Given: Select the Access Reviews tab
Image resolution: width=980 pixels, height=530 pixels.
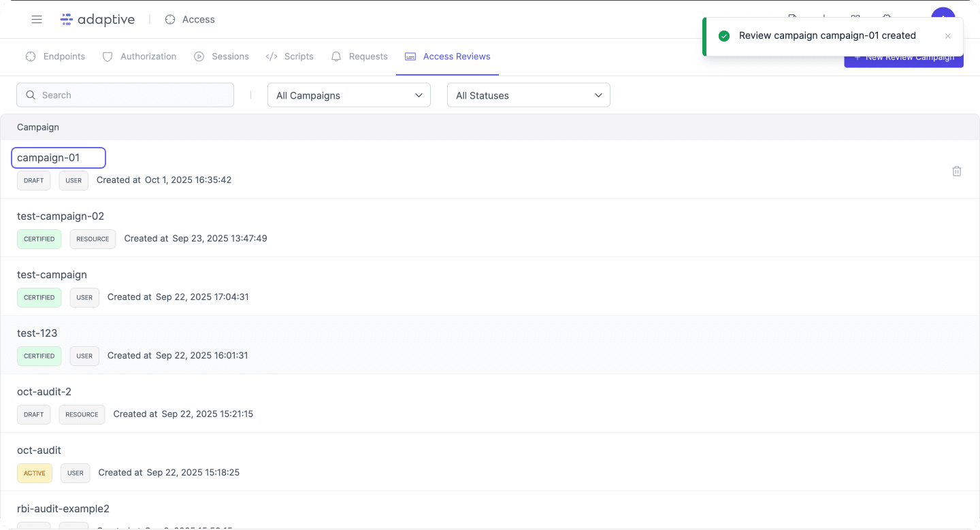Looking at the screenshot, I should 448,56.
